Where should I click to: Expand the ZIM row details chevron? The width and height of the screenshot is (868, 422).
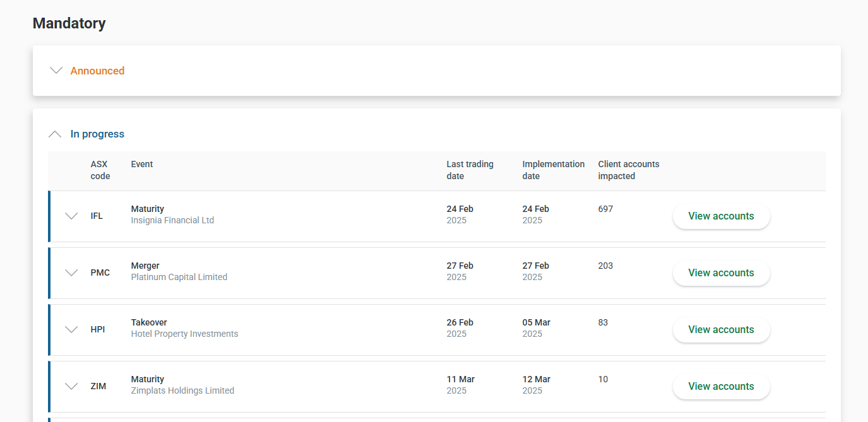click(71, 386)
